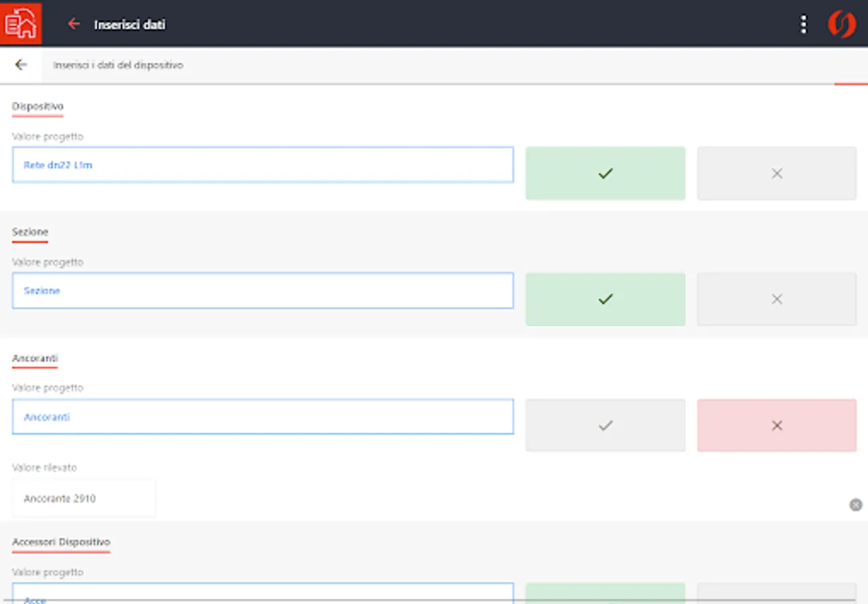
Task: Click the Sezione project value field
Action: [x=263, y=291]
